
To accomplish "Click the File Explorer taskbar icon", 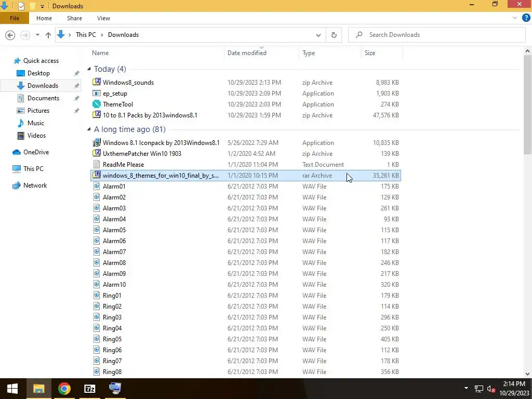I will tap(38, 389).
